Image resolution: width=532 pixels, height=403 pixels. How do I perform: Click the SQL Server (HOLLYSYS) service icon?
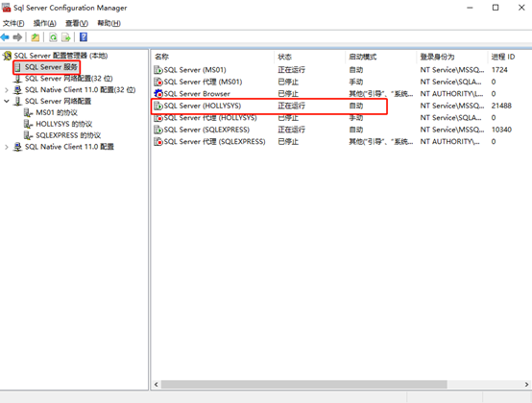(x=158, y=106)
